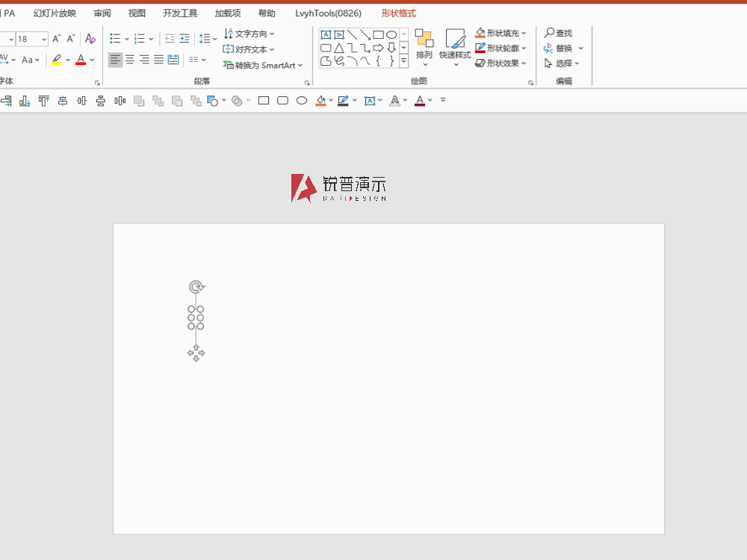747x560 pixels.
Task: Click 转换为 SmartArt
Action: point(263,65)
